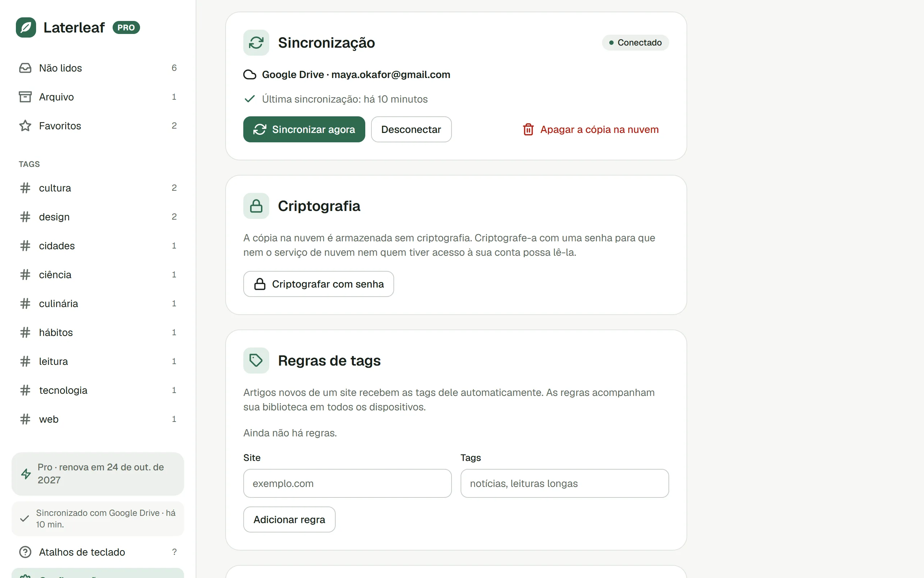Viewport: 924px width, 578px height.
Task: Click the Conectado status badge
Action: [x=635, y=42]
